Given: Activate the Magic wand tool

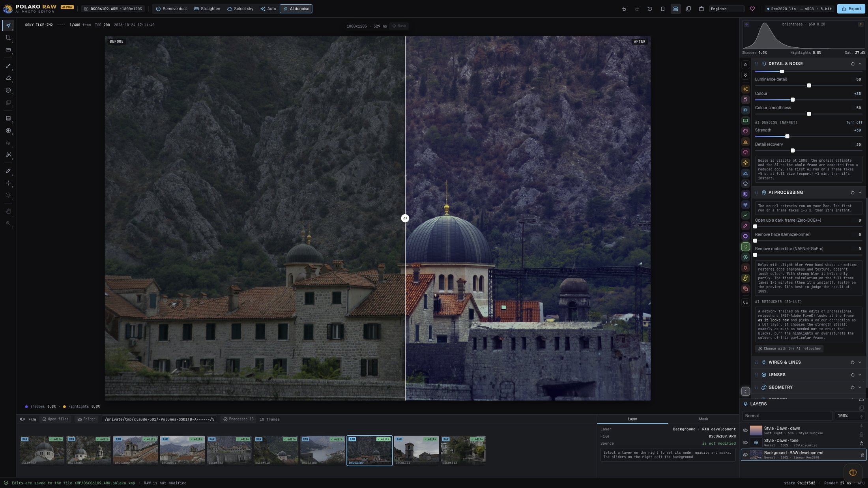Looking at the screenshot, I should [x=8, y=155].
